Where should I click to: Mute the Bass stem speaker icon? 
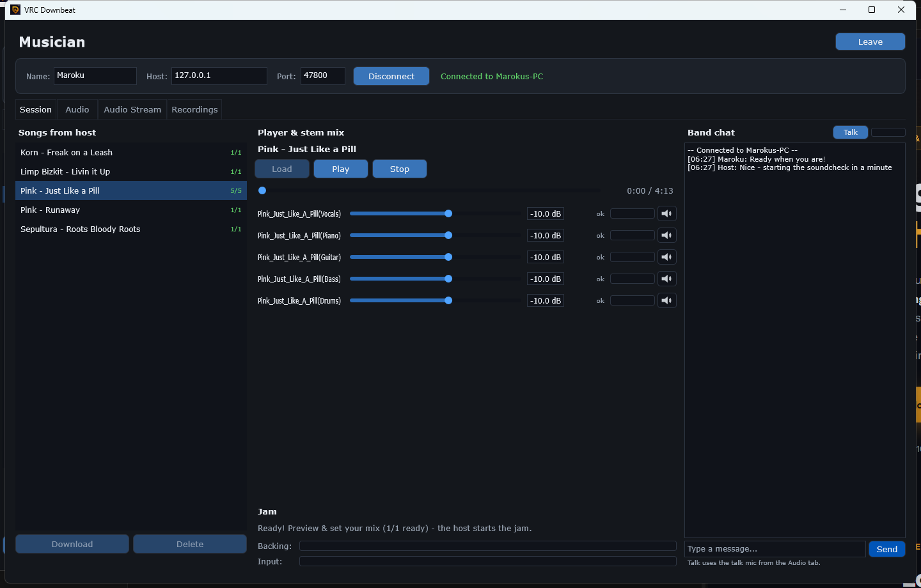[666, 279]
